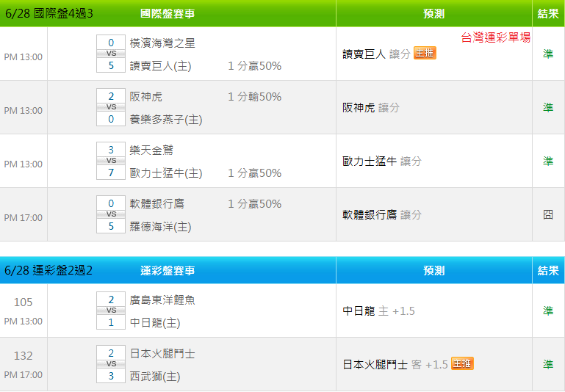Click the 日本火腿鬥士 客 +1.5 prediction
This screenshot has width=565, height=392.
point(395,365)
